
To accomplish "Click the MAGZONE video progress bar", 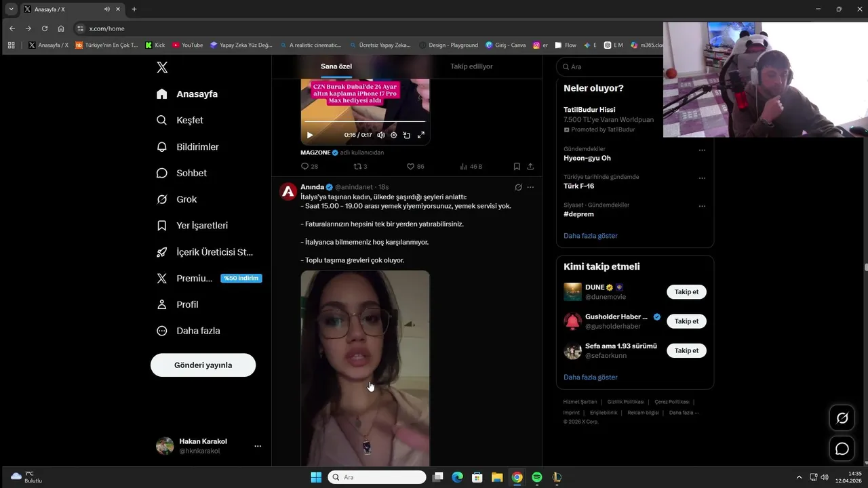I will tap(365, 121).
